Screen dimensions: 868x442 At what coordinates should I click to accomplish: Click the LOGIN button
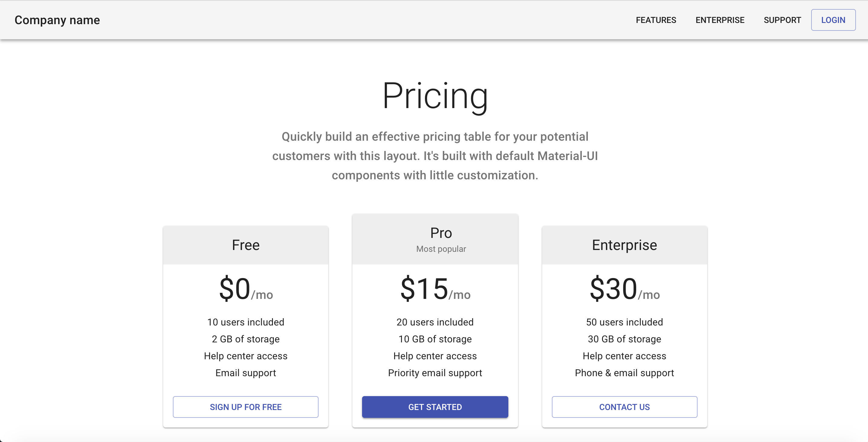[x=833, y=20]
